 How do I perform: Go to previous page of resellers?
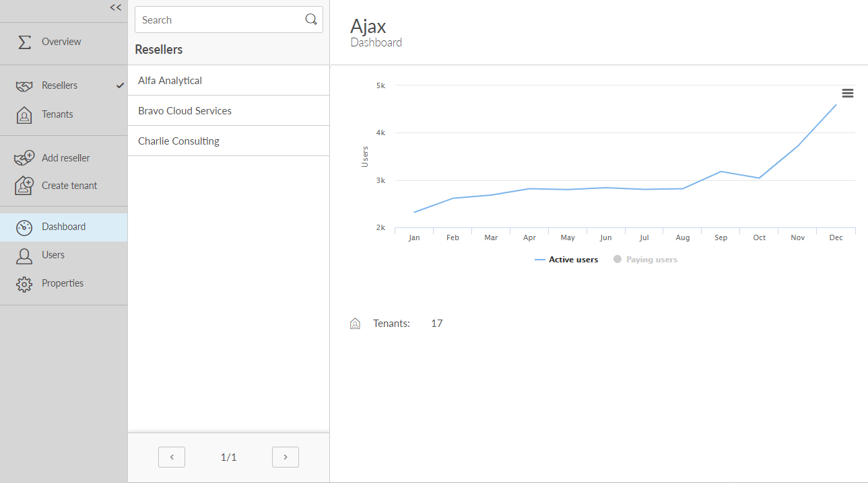tap(172, 457)
